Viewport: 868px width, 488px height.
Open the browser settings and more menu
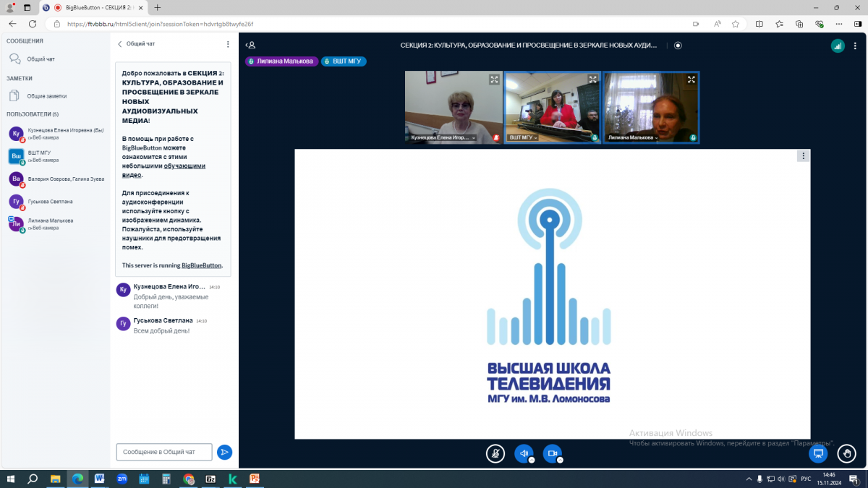coord(839,23)
